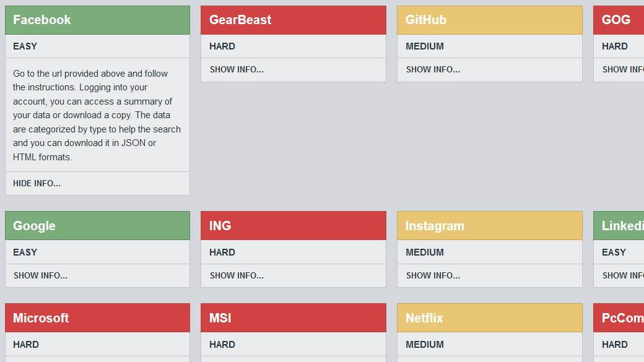Select the GOG card header
The height and width of the screenshot is (362, 644).
618,20
